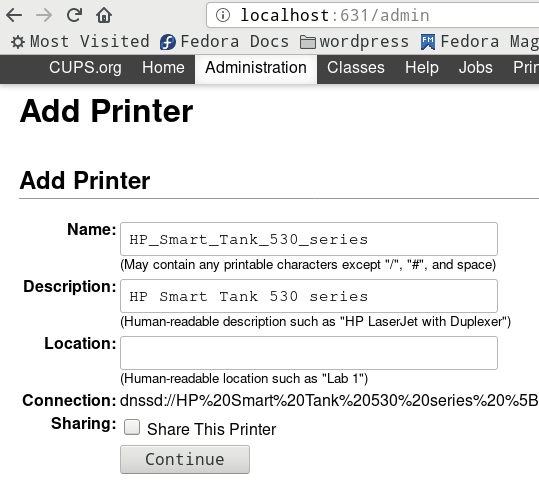This screenshot has height=482, width=539.
Task: Go to the browser home icon
Action: click(104, 15)
